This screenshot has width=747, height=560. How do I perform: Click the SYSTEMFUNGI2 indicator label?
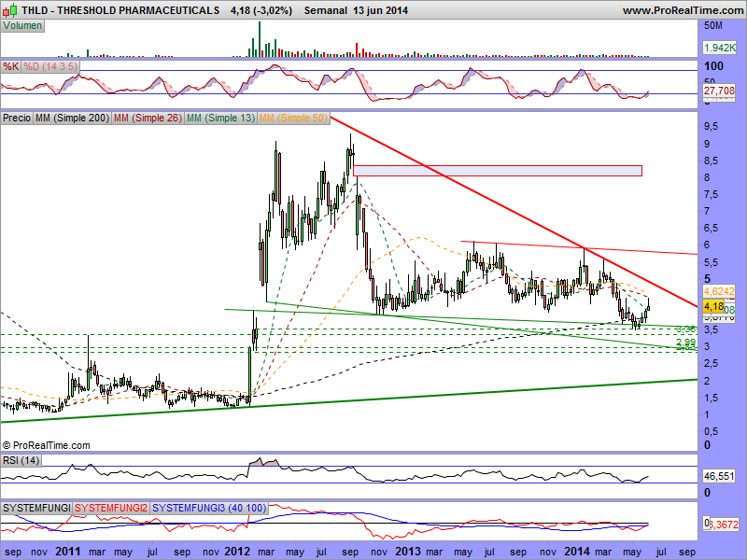pyautogui.click(x=111, y=508)
